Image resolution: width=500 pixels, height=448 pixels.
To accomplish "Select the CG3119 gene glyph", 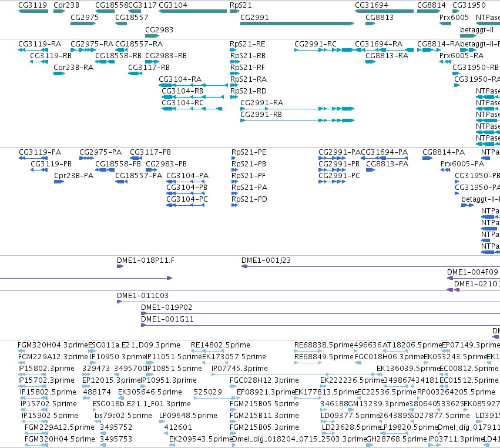I will 33,11.
